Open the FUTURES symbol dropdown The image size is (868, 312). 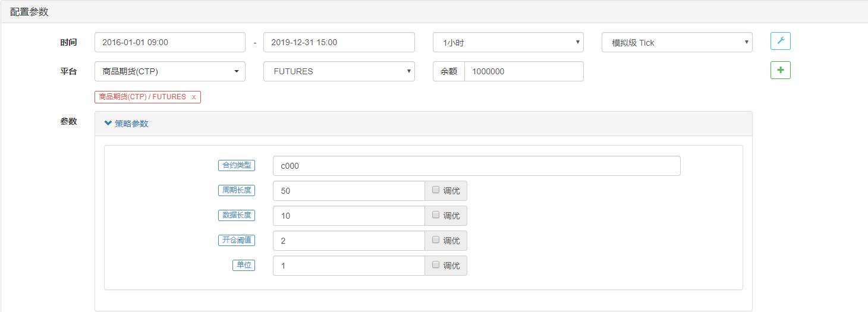click(x=338, y=71)
